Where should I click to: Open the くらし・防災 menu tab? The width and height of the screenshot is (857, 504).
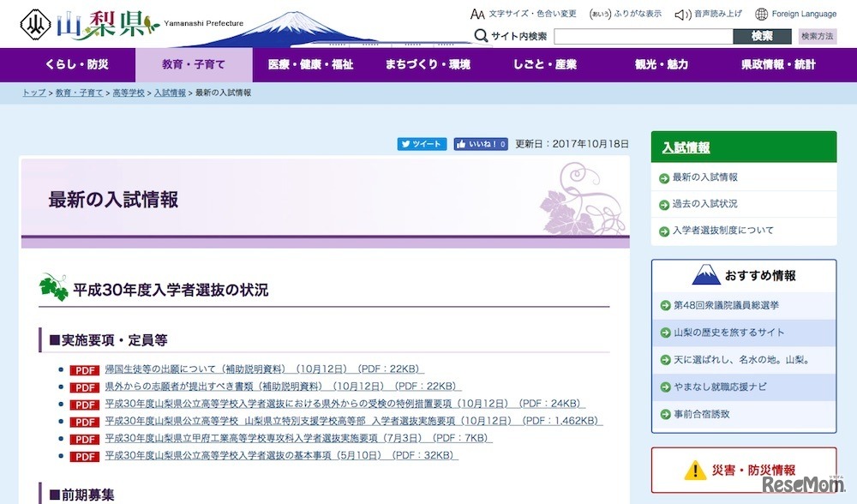pyautogui.click(x=77, y=64)
